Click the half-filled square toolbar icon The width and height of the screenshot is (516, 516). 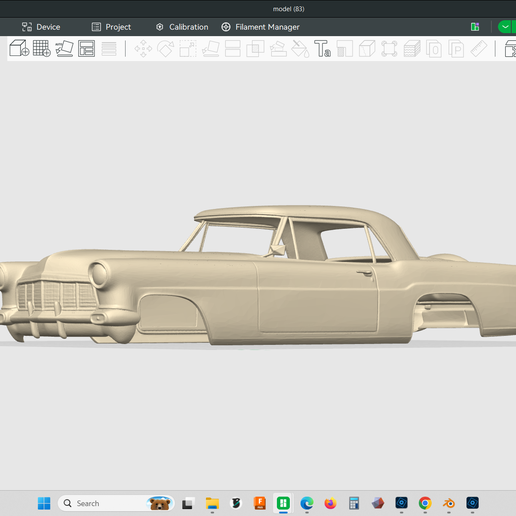[345, 49]
